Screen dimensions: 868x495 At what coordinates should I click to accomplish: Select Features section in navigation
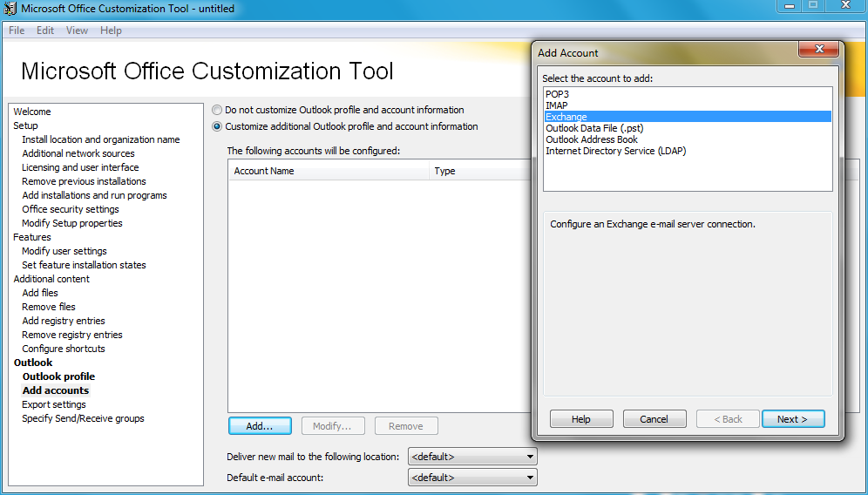click(32, 237)
